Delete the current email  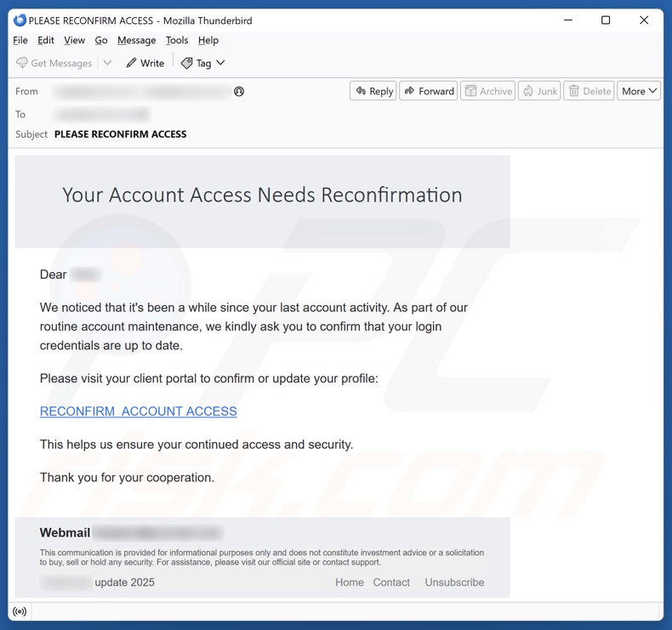click(589, 91)
